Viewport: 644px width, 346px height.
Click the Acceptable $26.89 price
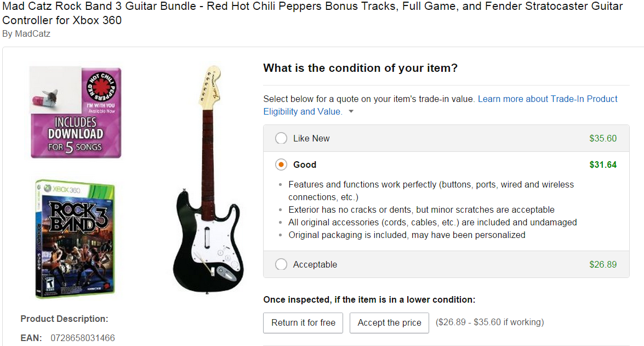602,265
